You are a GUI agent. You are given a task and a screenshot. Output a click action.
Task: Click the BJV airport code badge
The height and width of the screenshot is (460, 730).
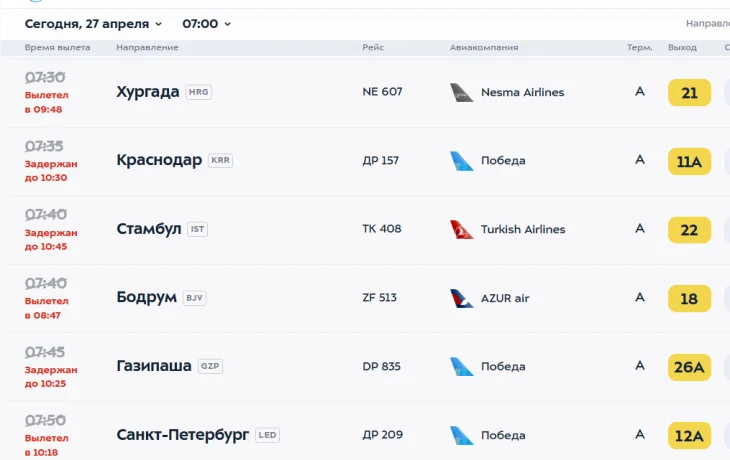(194, 298)
